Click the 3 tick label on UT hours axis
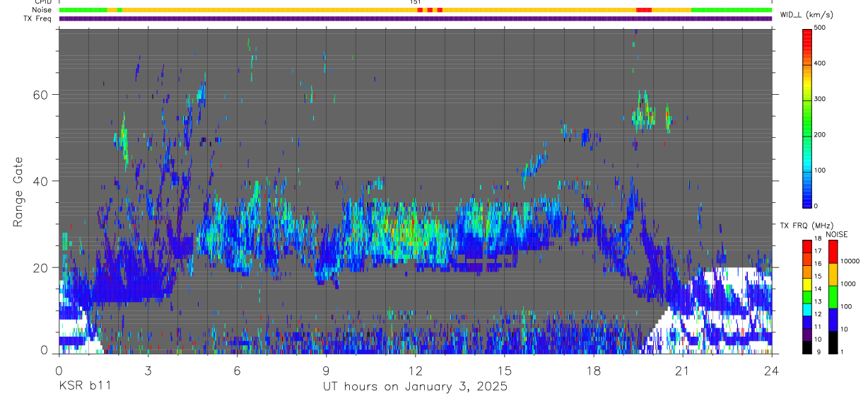 148,370
